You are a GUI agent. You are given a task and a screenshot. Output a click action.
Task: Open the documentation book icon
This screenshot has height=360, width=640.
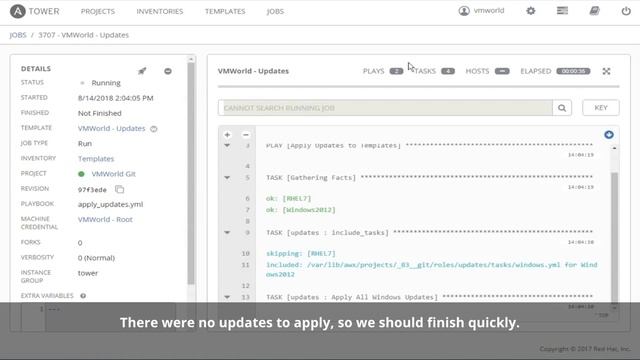coord(594,11)
